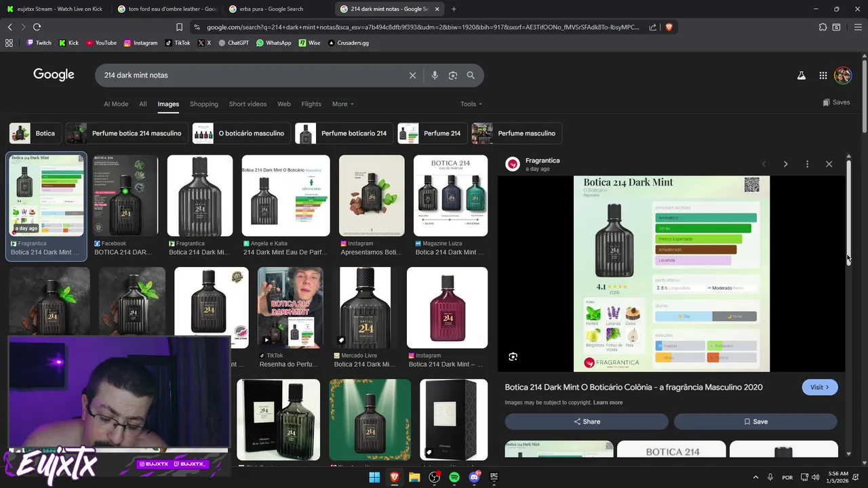Open the volume icon in system tray
Viewport: 868px width, 488px height.
pyautogui.click(x=815, y=477)
